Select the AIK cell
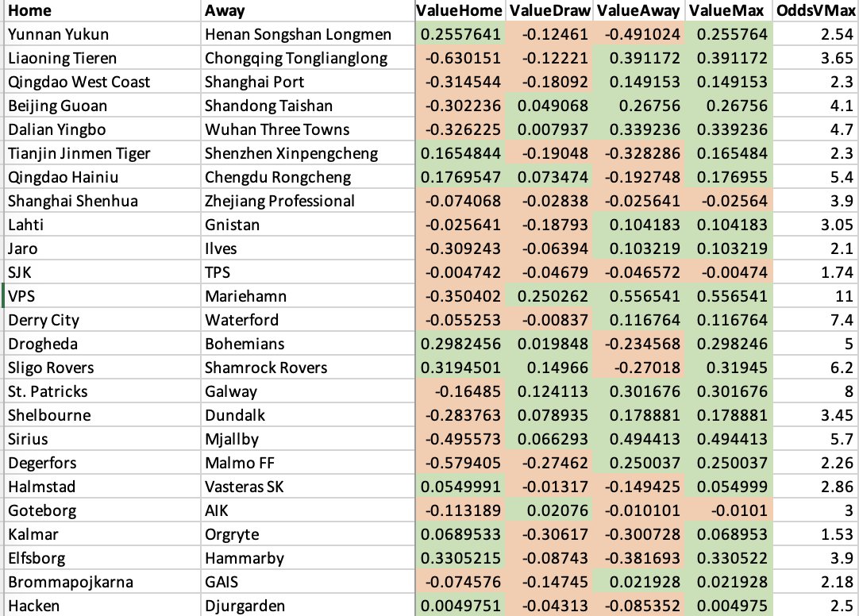The width and height of the screenshot is (859, 616). [308, 510]
